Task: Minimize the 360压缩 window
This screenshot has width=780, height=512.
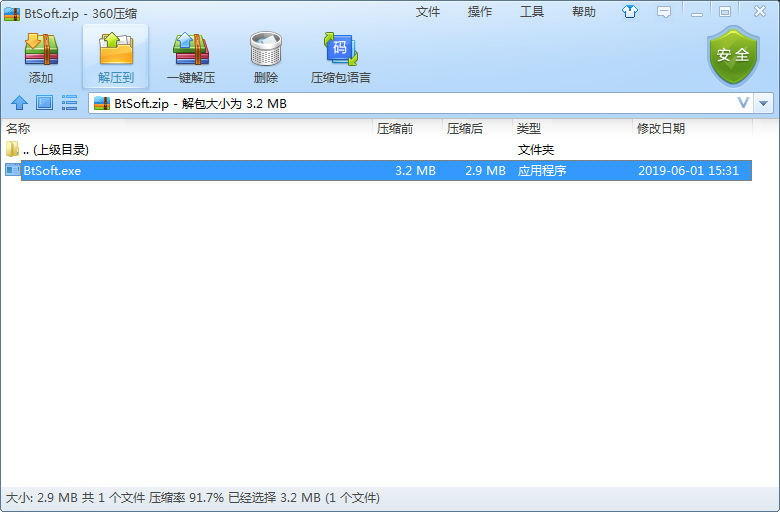Action: coord(697,12)
